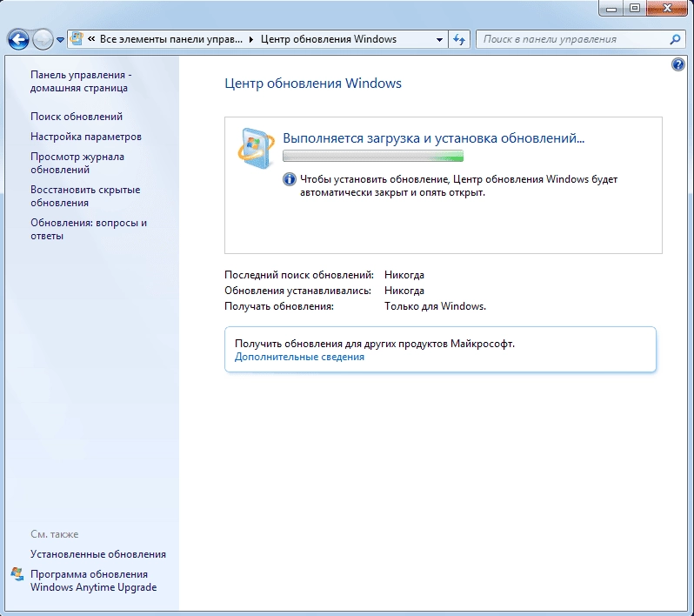The width and height of the screenshot is (694, 616).
Task: Click 'Никогда' next to 'Последний поиск обновлений'
Action: tap(404, 275)
